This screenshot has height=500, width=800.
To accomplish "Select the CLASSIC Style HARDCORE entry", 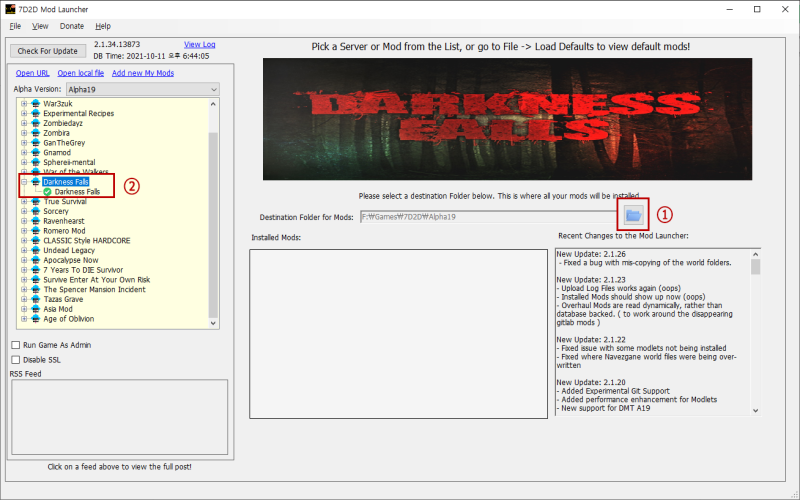I will (87, 240).
